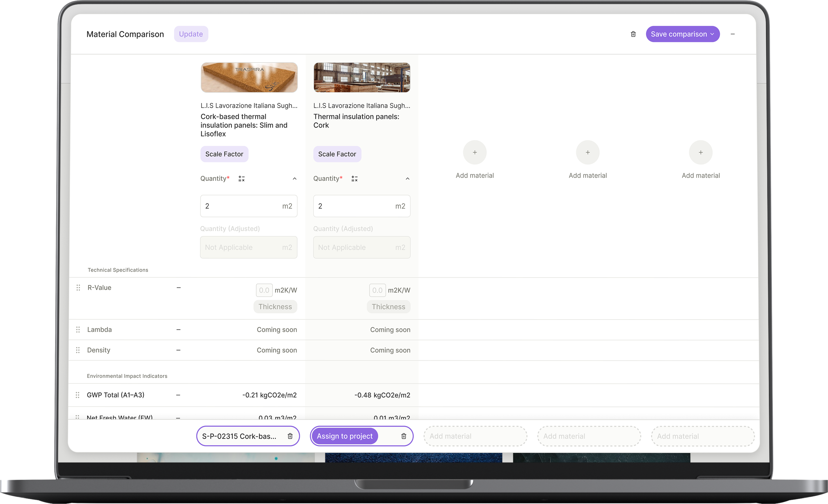Grab the GWP Total row drag handle
Screen dimensions: 828x504
coord(78,395)
